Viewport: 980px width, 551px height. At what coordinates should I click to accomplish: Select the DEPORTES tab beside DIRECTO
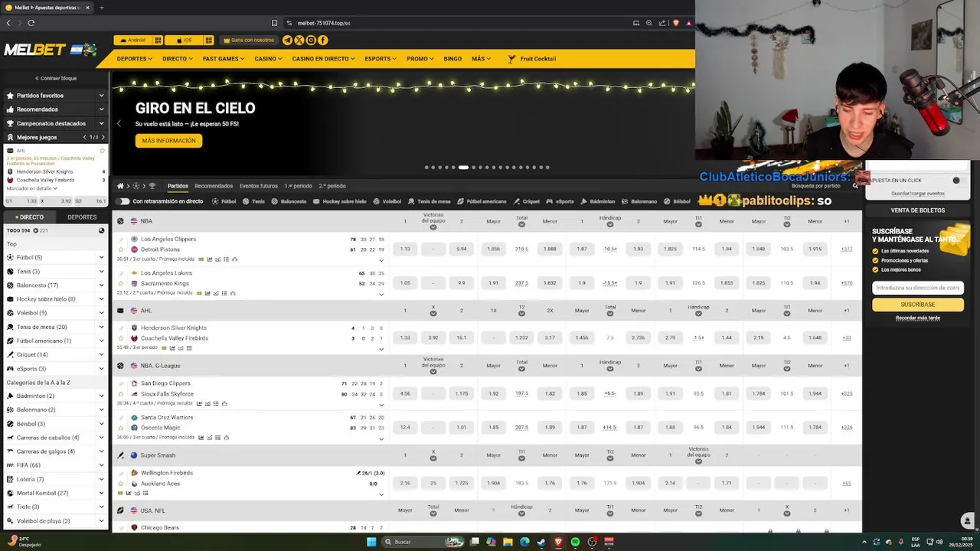pos(82,217)
